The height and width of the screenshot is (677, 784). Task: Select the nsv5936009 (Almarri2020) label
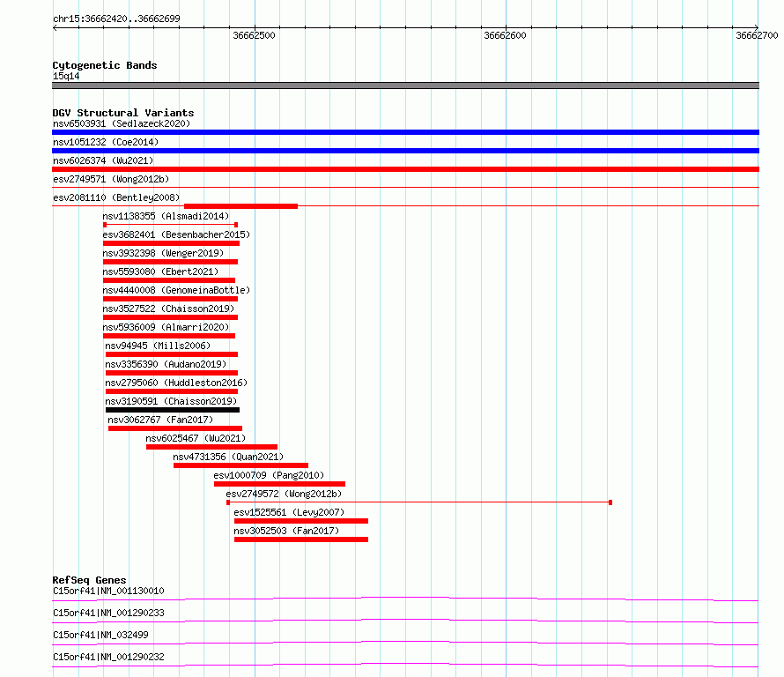point(166,327)
